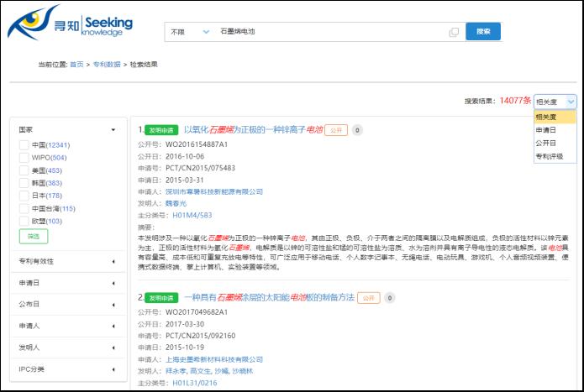Click application number PCT/CN2015/075483
This screenshot has height=392, width=584.
(x=200, y=168)
